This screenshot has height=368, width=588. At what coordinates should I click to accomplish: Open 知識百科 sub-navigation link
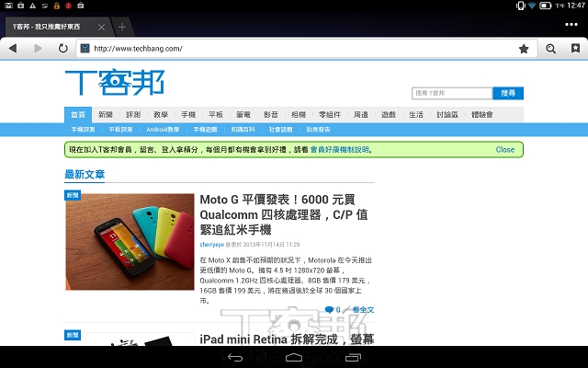click(243, 130)
